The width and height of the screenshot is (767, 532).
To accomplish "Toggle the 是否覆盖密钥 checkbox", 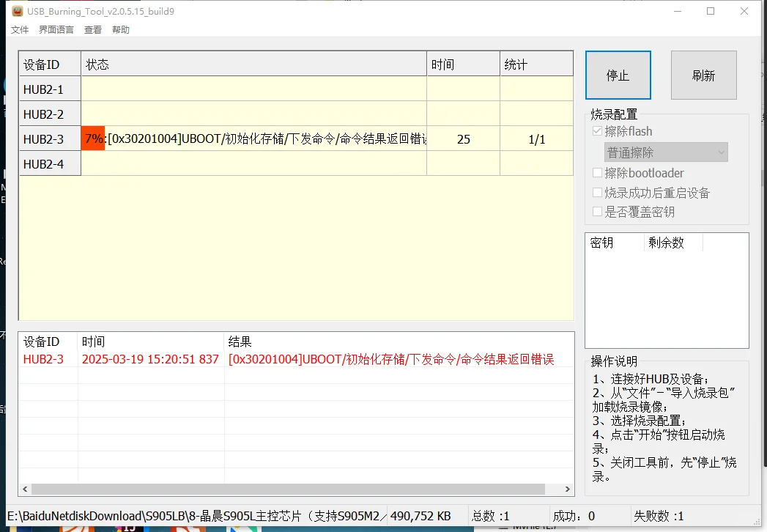I will [597, 212].
